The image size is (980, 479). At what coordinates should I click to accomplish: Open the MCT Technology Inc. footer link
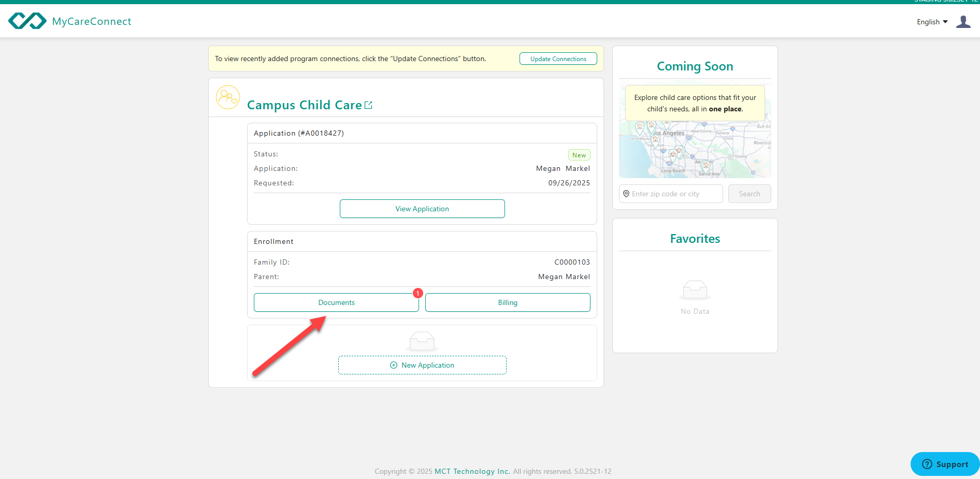[472, 471]
